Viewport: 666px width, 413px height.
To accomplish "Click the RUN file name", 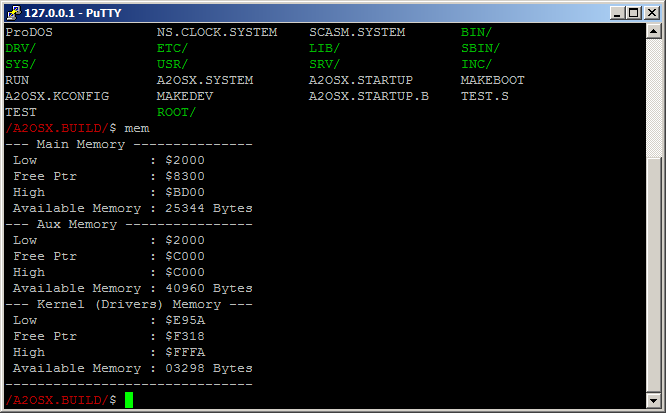I will (x=17, y=80).
